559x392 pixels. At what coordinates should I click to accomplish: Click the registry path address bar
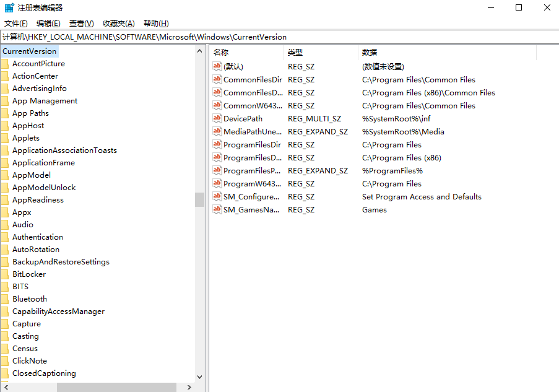point(279,37)
